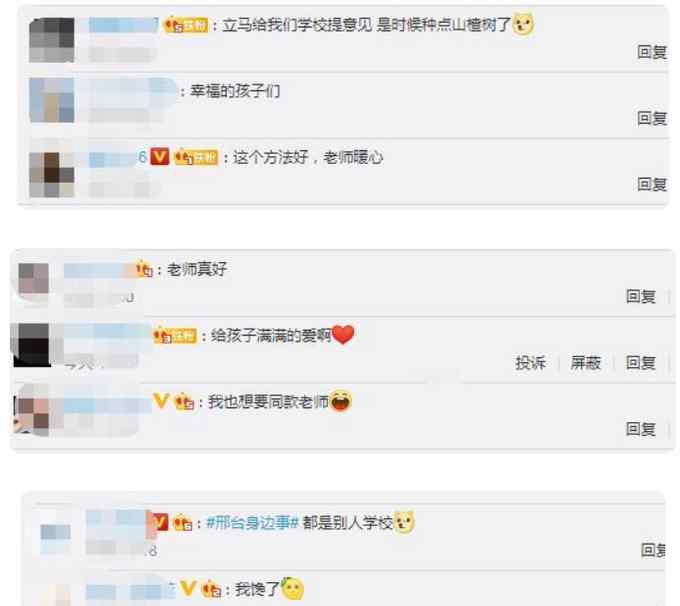Image resolution: width=680 pixels, height=606 pixels.
Task: Click the red heart emoji after 给孩子满满的爱啊
Action: pyautogui.click(x=343, y=334)
